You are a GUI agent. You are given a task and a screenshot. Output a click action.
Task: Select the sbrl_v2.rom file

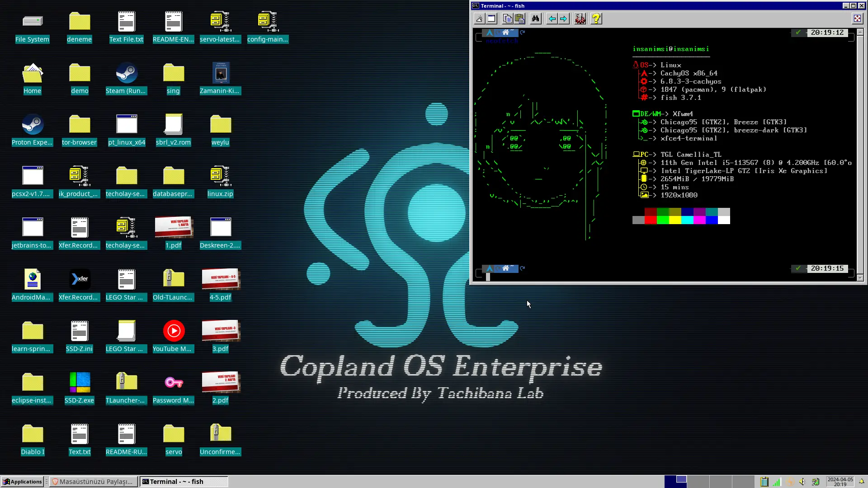pos(174,131)
